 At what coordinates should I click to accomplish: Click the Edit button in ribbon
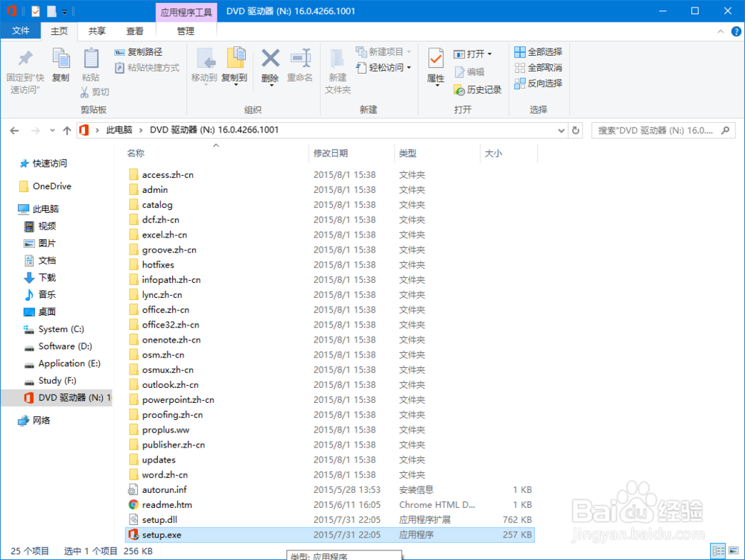click(469, 71)
